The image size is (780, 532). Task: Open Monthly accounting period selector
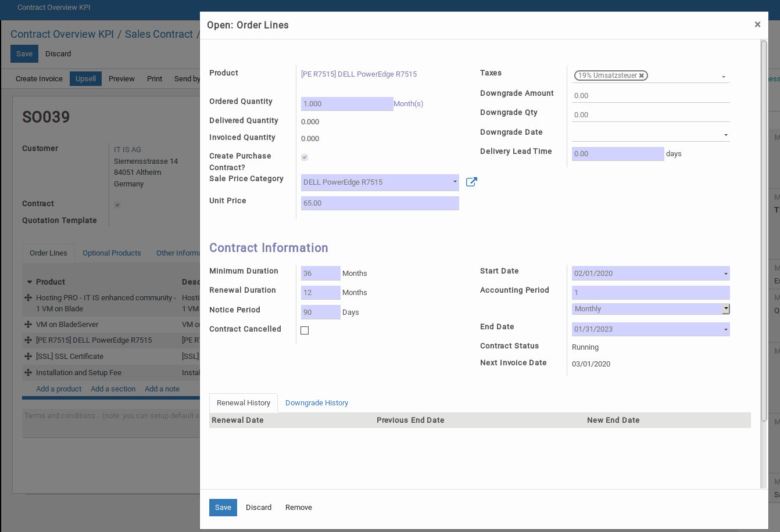coord(651,309)
